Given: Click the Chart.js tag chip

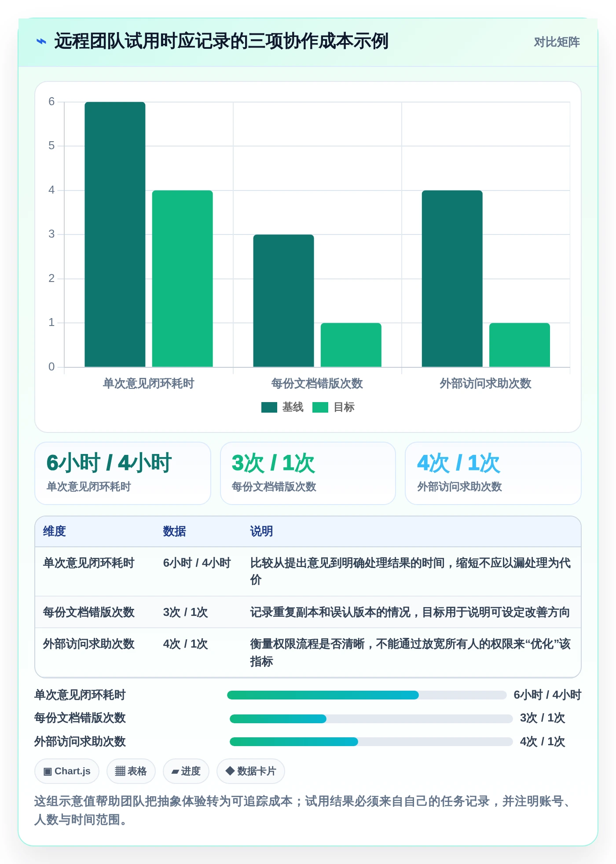Looking at the screenshot, I should point(67,771).
